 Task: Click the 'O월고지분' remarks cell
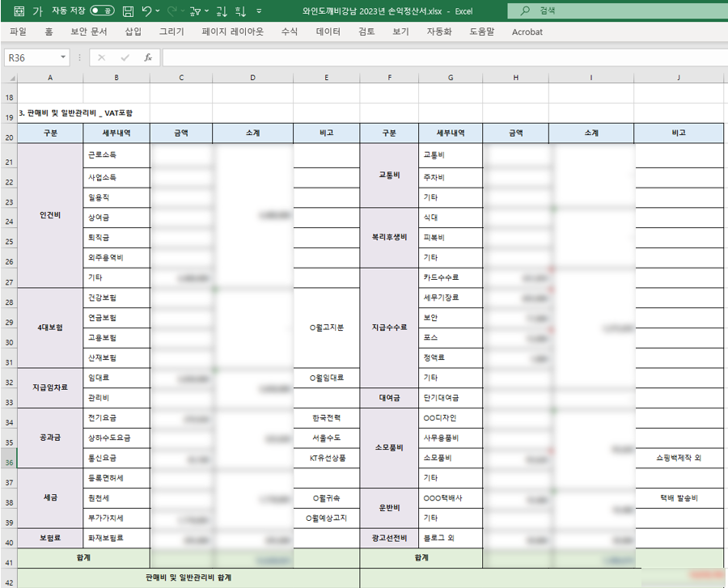327,328
